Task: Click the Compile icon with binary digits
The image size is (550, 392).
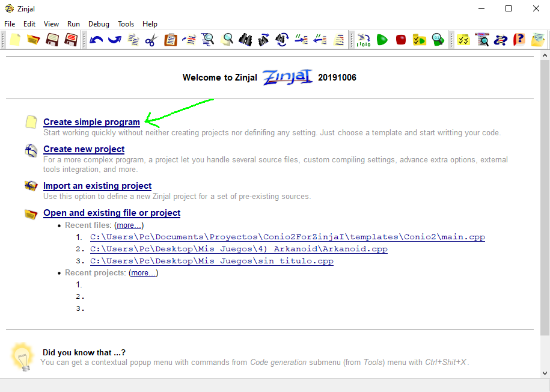Action: coord(364,40)
